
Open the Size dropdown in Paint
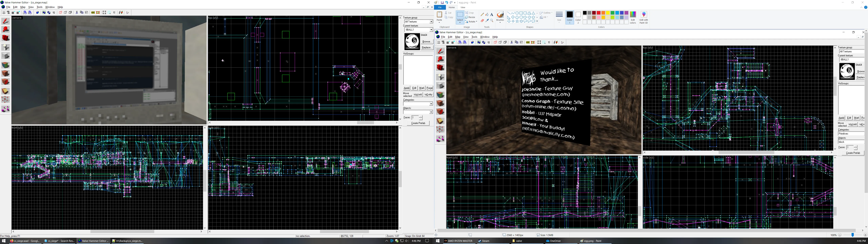click(559, 17)
